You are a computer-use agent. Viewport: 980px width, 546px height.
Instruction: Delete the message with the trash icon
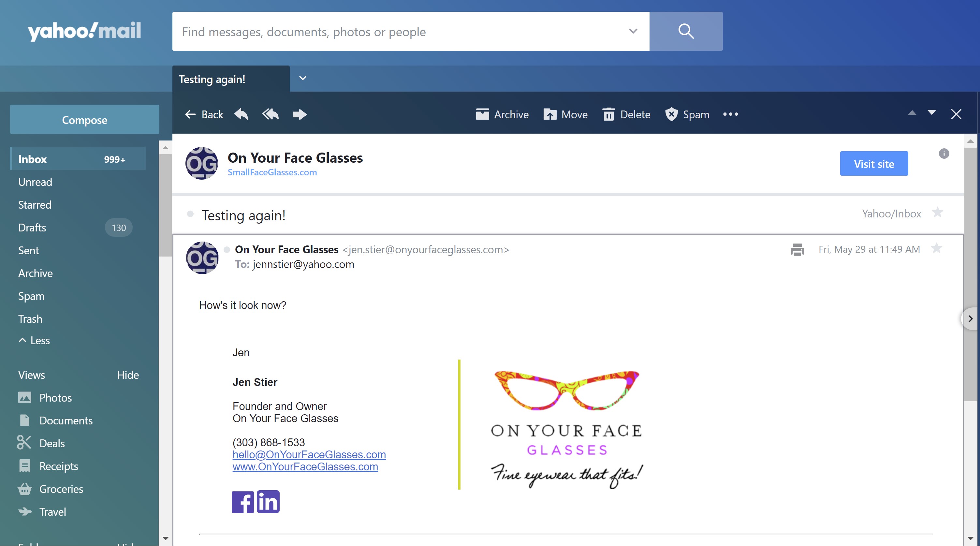point(627,114)
